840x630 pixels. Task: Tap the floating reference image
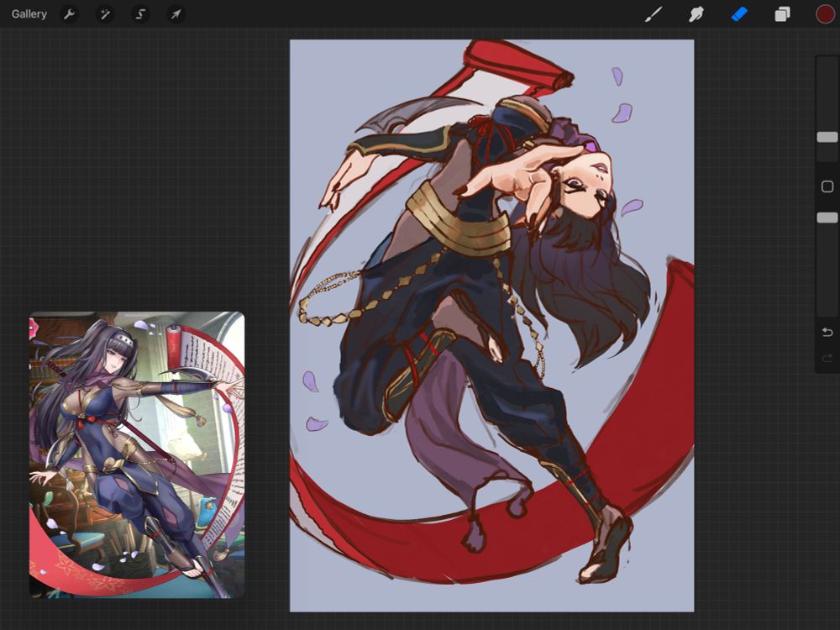pos(137,454)
